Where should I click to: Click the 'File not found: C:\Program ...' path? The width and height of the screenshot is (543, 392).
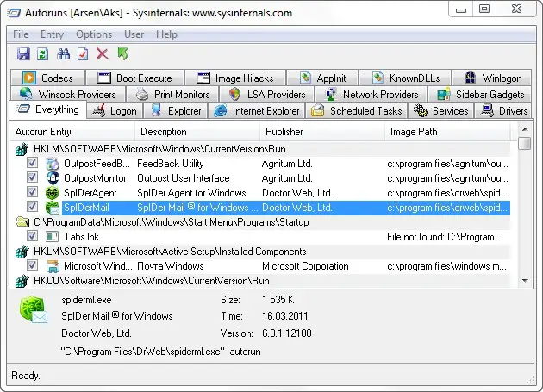(446, 237)
